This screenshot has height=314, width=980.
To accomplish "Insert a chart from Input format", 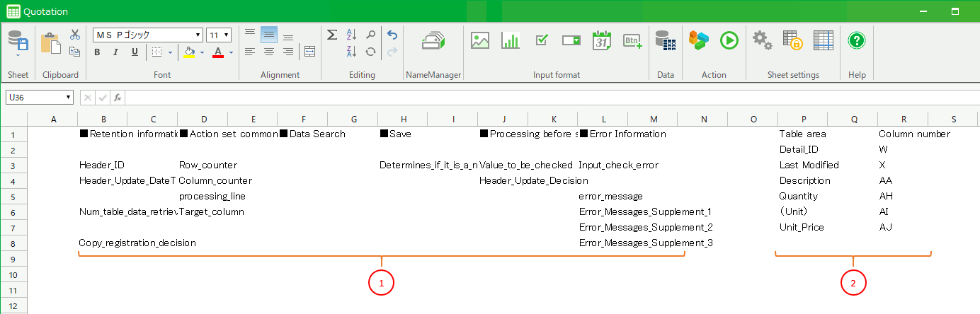I will [x=511, y=41].
